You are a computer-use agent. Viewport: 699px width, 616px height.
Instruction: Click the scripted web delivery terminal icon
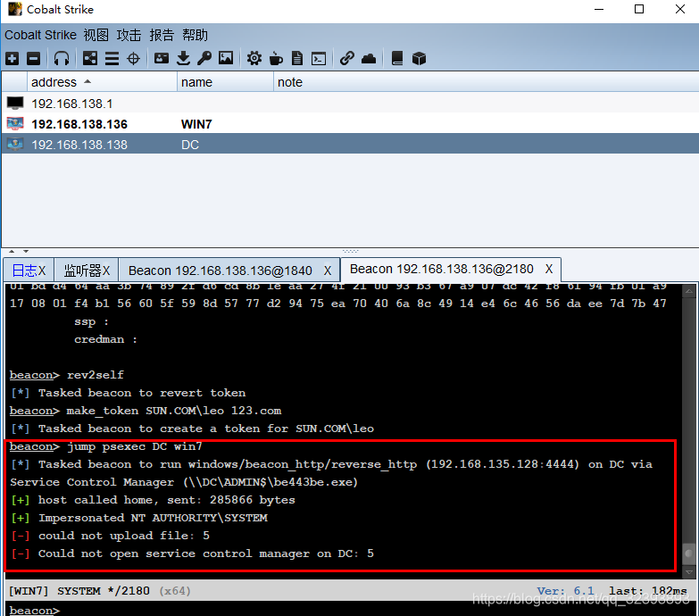click(x=319, y=58)
